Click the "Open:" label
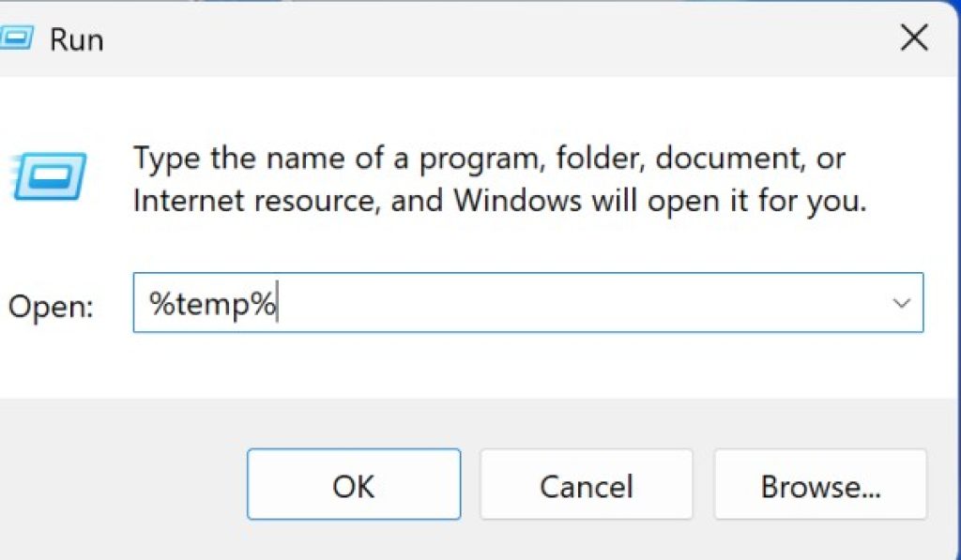Screen dimensions: 961x560 coord(52,306)
